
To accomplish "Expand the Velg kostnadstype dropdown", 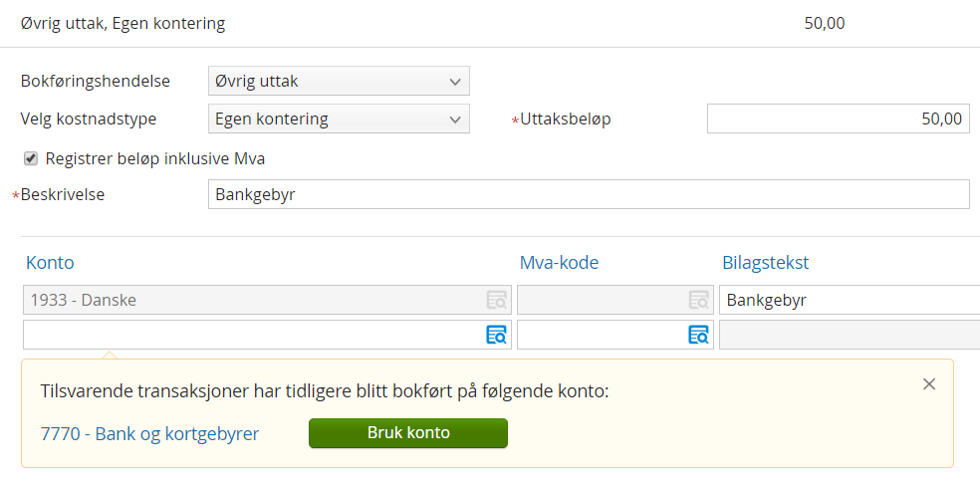I will click(x=339, y=119).
